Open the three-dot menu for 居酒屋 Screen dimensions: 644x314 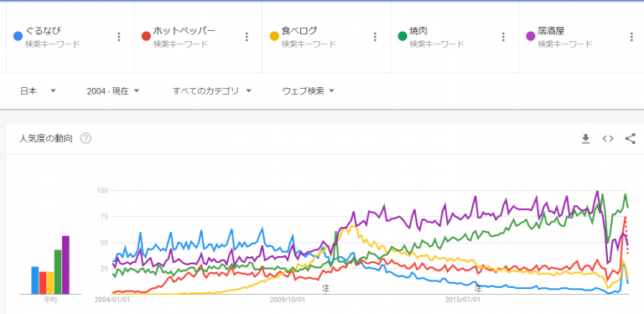click(x=631, y=37)
